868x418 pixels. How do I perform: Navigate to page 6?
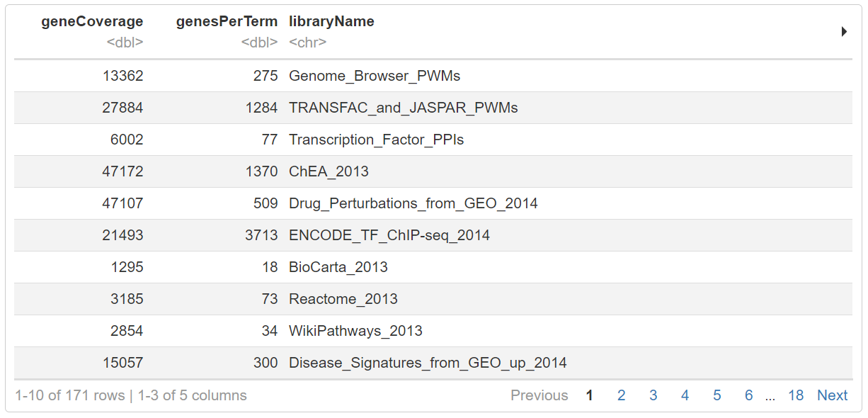tap(748, 395)
